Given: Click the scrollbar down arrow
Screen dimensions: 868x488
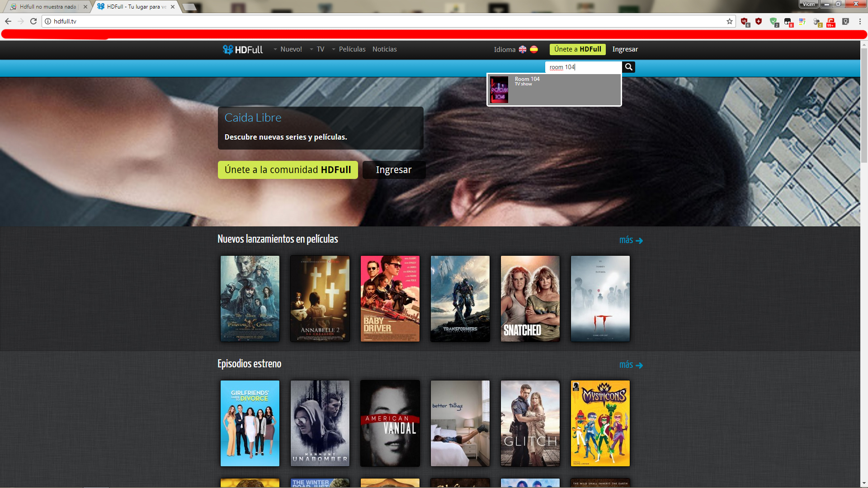Looking at the screenshot, I should pos(864,484).
